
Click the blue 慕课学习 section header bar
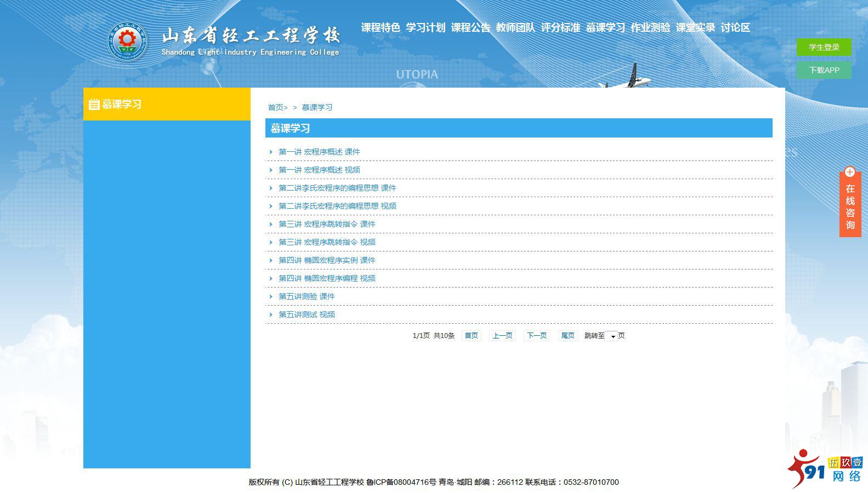point(519,128)
